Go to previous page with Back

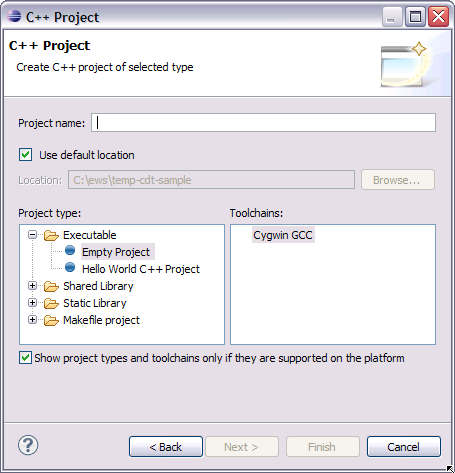point(166,447)
